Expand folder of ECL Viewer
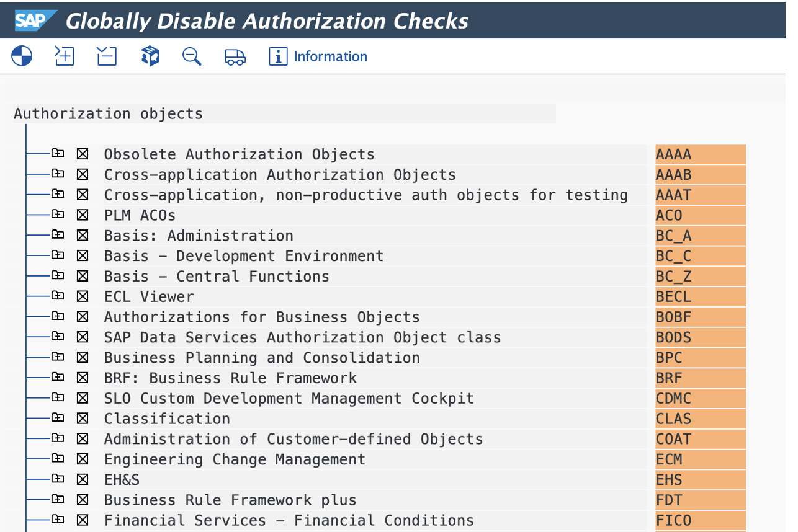The height and width of the screenshot is (532, 798). pyautogui.click(x=58, y=296)
